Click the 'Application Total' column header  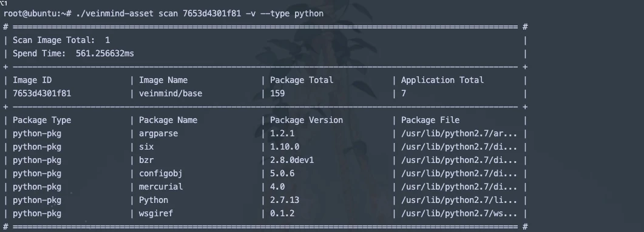click(x=442, y=81)
